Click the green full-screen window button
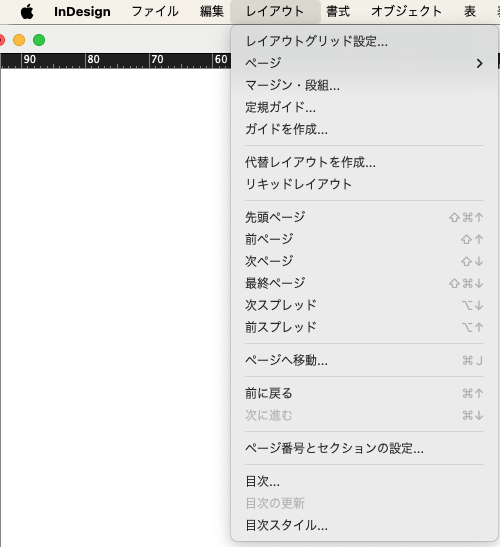This screenshot has height=547, width=500. [39, 40]
